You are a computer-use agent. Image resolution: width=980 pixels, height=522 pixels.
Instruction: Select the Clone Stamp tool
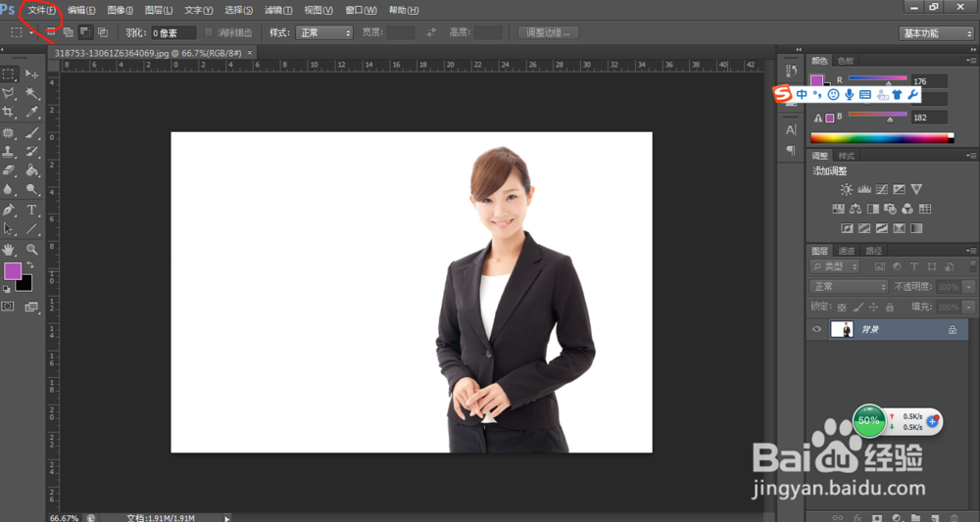[9, 151]
